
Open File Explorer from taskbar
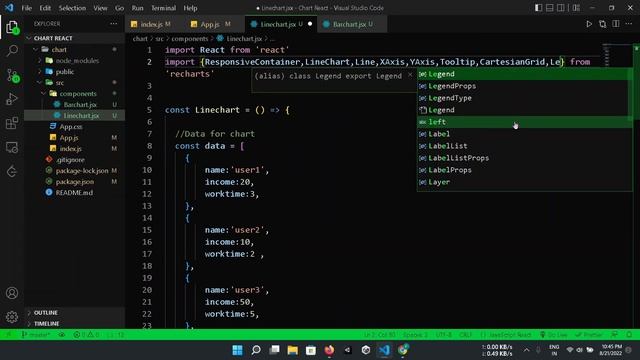292,350
